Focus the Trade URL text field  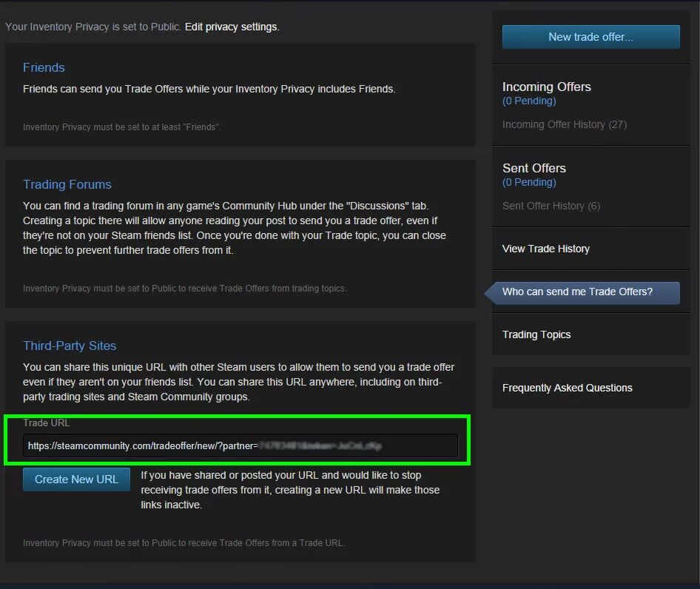tap(240, 445)
